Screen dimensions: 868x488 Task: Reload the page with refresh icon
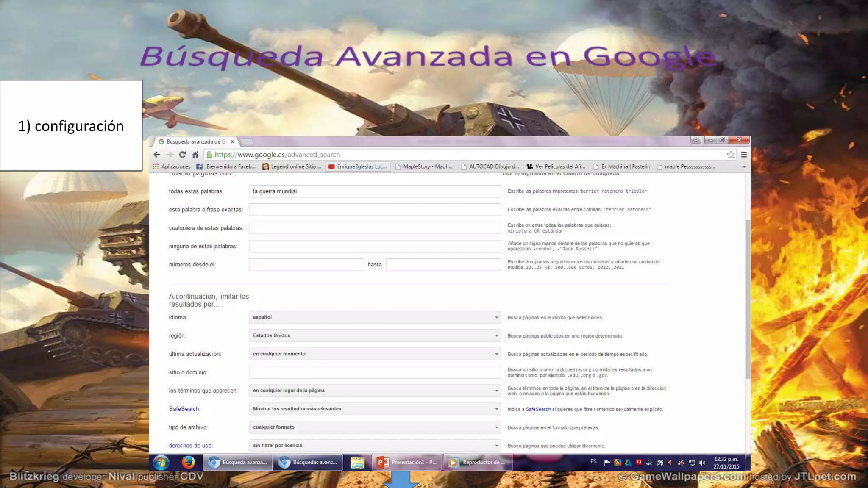click(182, 155)
